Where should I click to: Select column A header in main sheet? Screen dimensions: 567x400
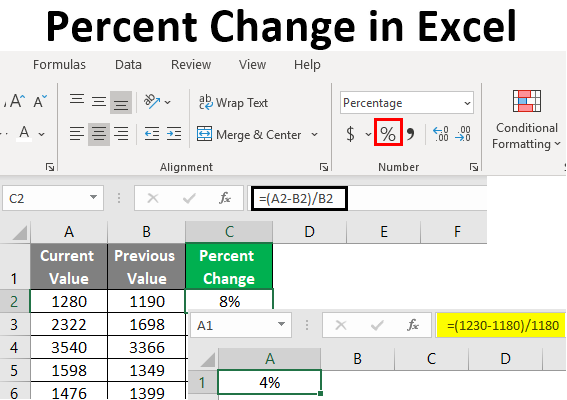tap(69, 232)
